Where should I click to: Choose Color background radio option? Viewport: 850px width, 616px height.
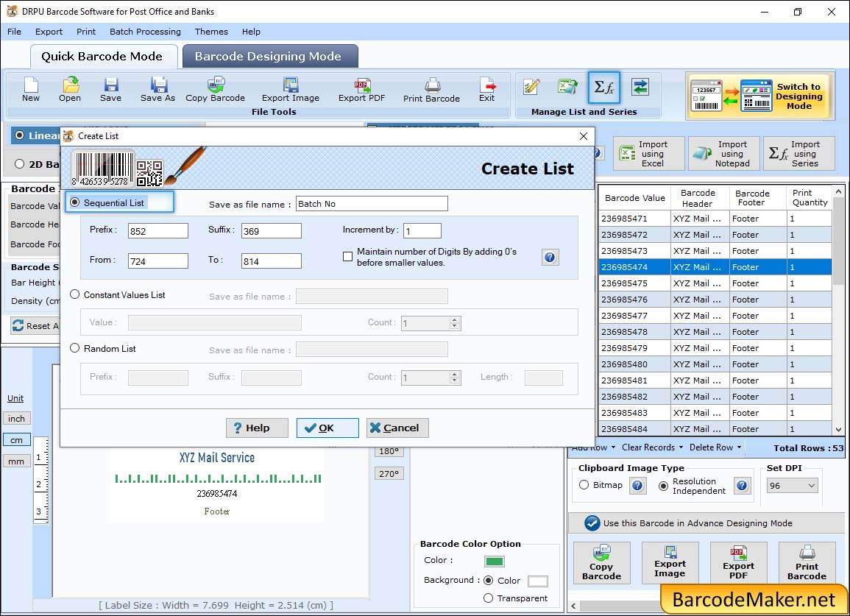click(489, 580)
